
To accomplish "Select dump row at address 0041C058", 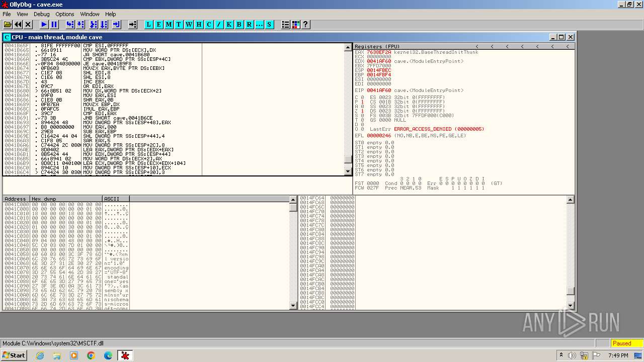I will click(66, 254).
